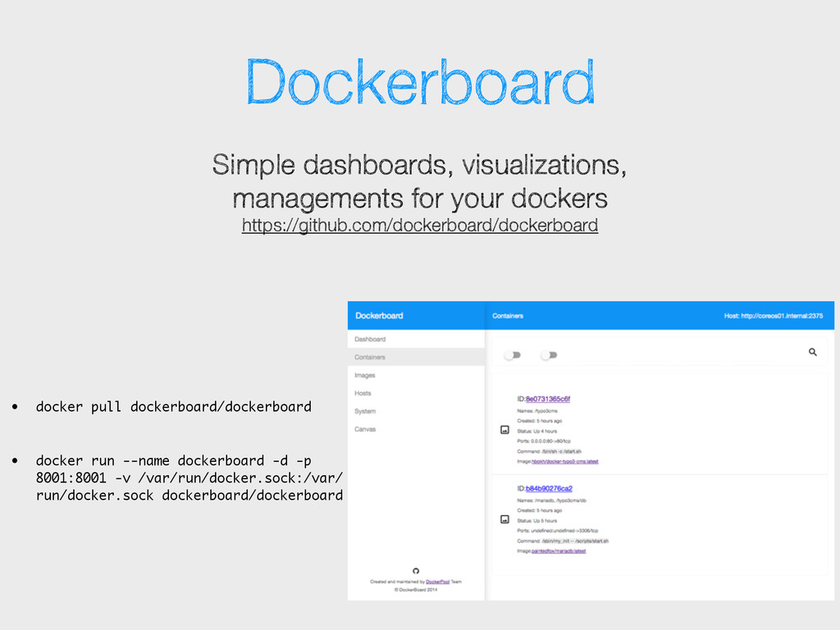Click the Host coreos01.internal:2375 header text

click(774, 316)
